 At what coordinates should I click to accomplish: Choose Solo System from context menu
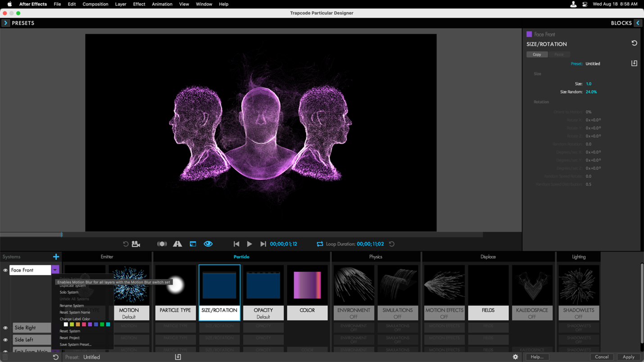(69, 292)
